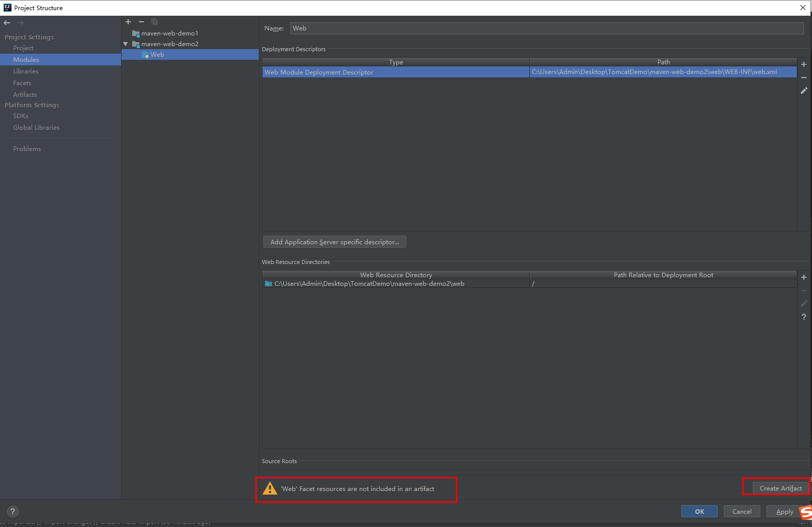Open the Problems section
This screenshot has height=527, width=812.
pos(27,148)
